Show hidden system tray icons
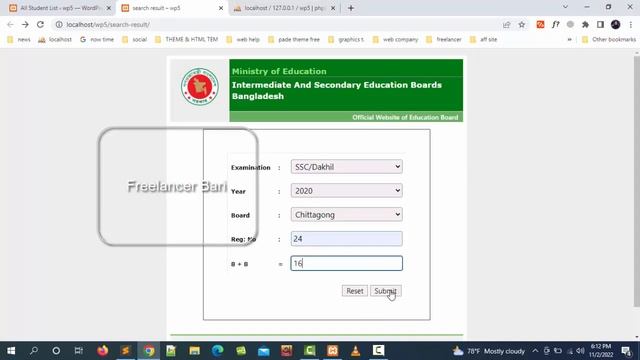640x360 pixels. 535,351
